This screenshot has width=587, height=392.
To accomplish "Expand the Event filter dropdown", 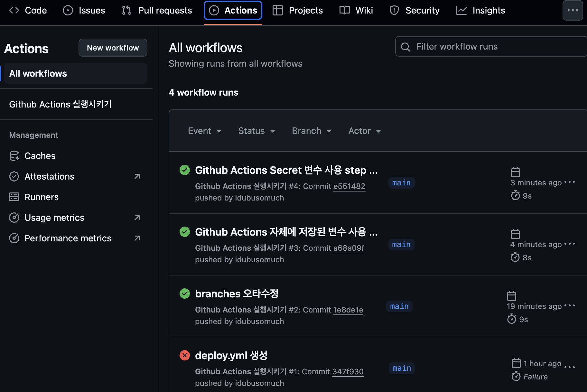I will [205, 131].
